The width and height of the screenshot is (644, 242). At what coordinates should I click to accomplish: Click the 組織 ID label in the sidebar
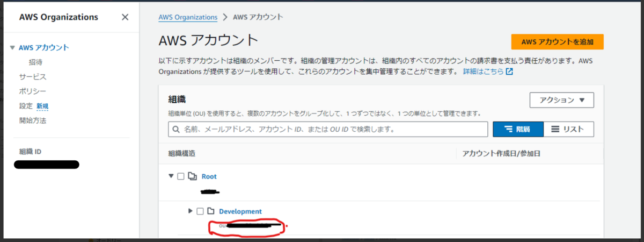[30, 152]
